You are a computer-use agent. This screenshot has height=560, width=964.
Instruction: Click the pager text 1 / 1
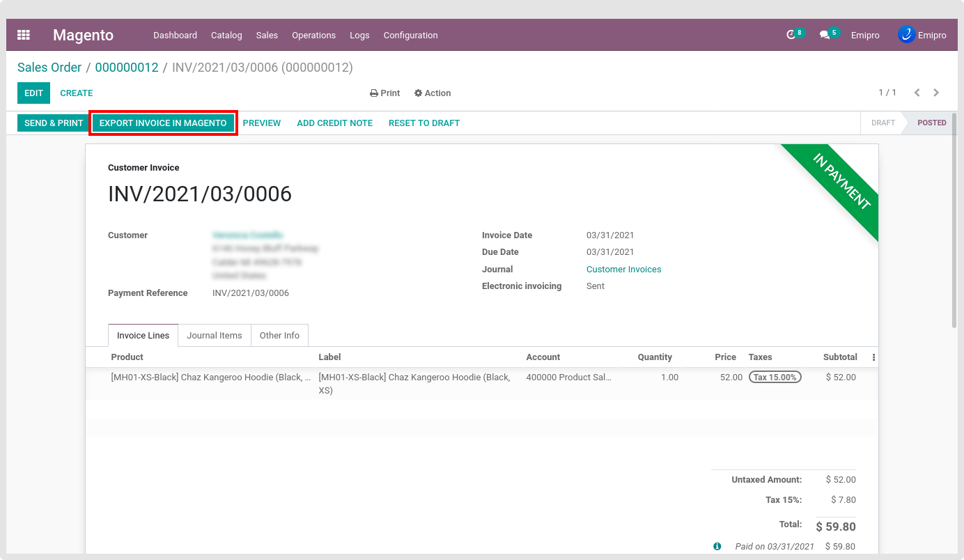pos(887,93)
